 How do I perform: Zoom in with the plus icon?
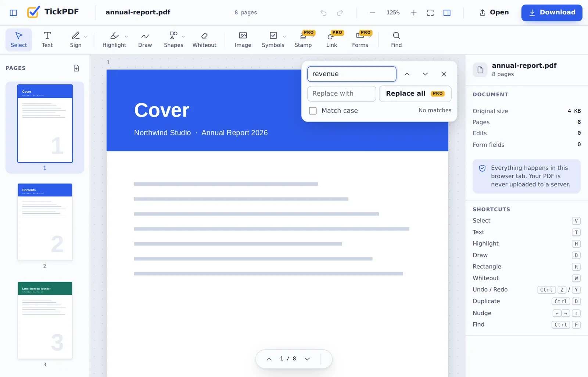click(x=414, y=13)
